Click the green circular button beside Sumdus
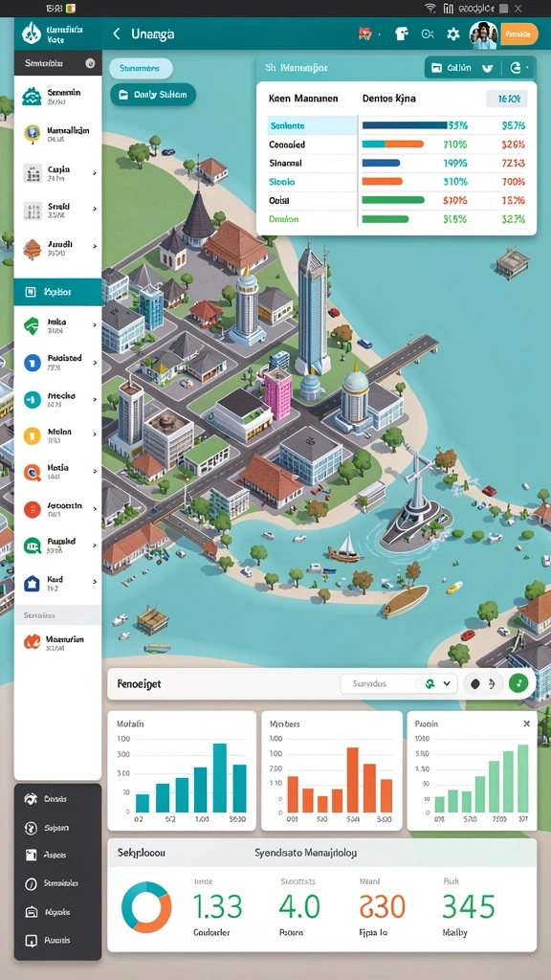This screenshot has height=980, width=551. (x=518, y=683)
